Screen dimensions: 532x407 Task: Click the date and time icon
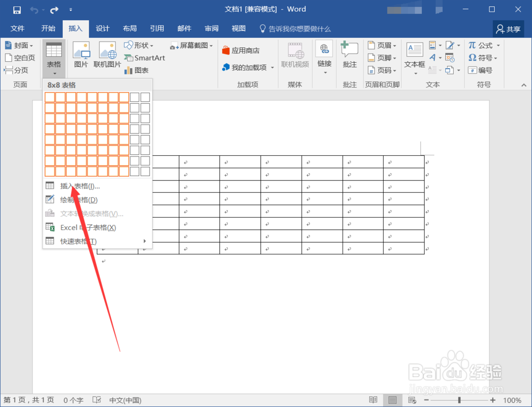click(450, 57)
